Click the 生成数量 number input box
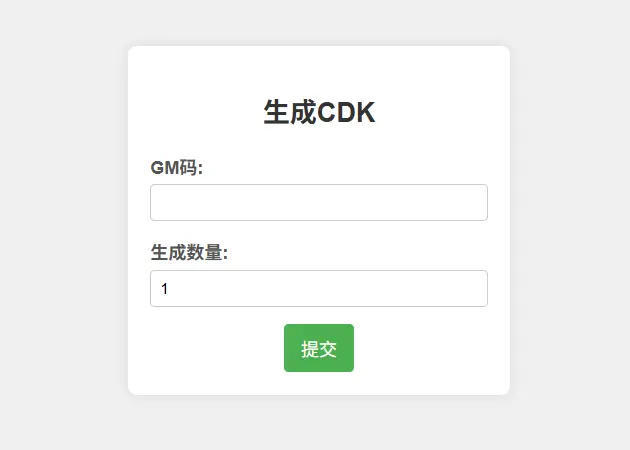 (x=319, y=288)
